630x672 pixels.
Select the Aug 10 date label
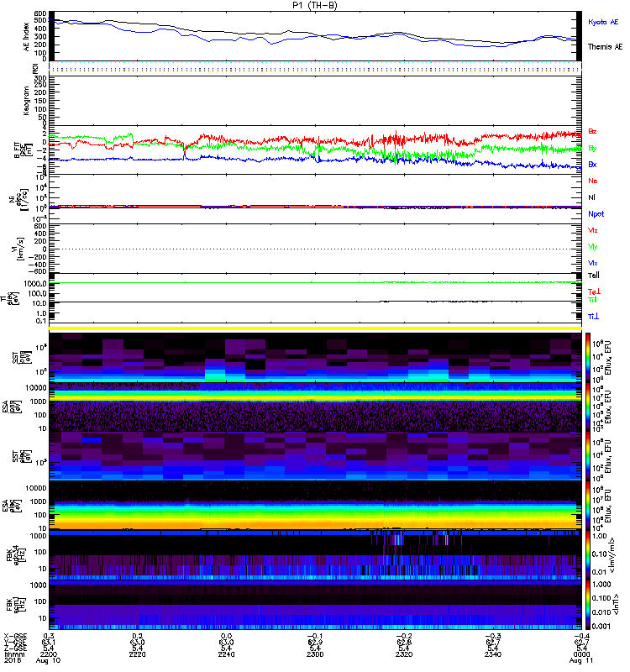pos(48,660)
